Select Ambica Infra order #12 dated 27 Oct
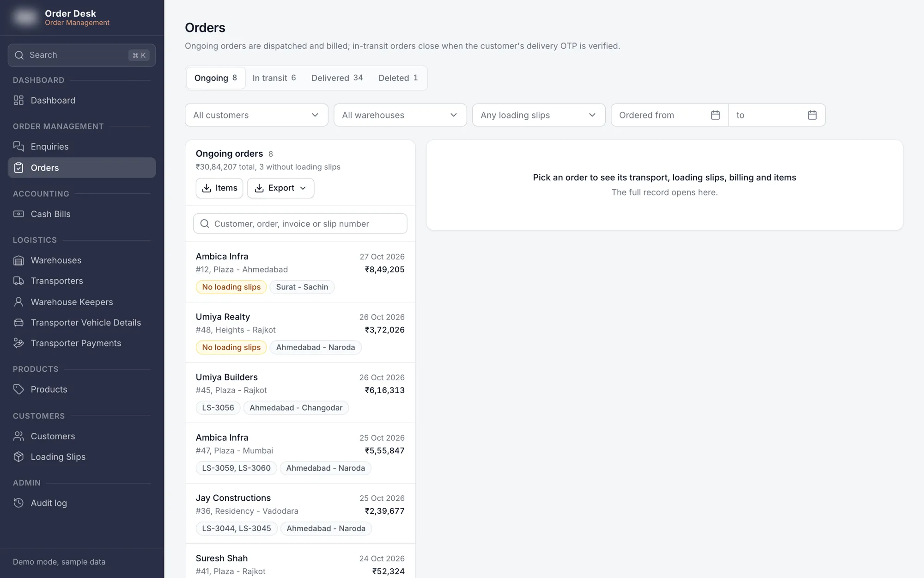 tap(300, 272)
